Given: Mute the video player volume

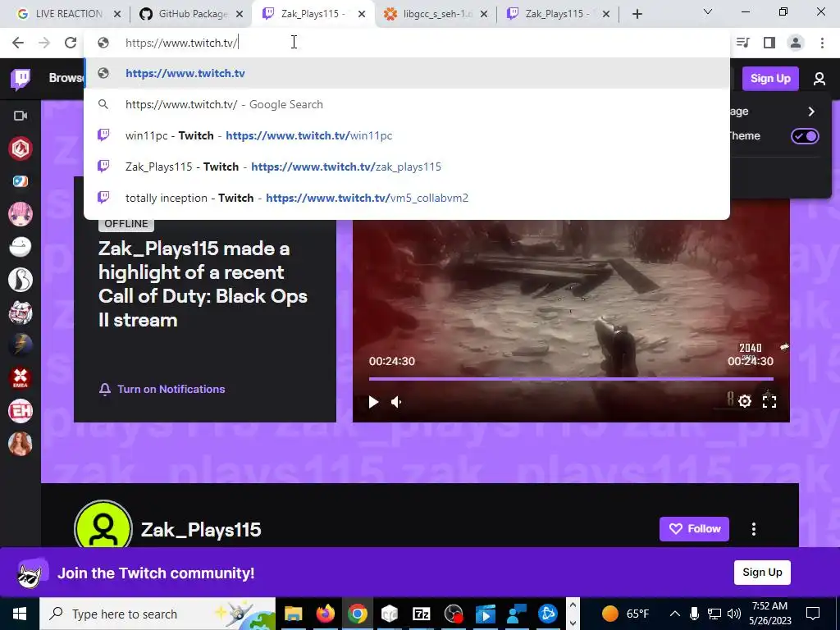Looking at the screenshot, I should (396, 402).
